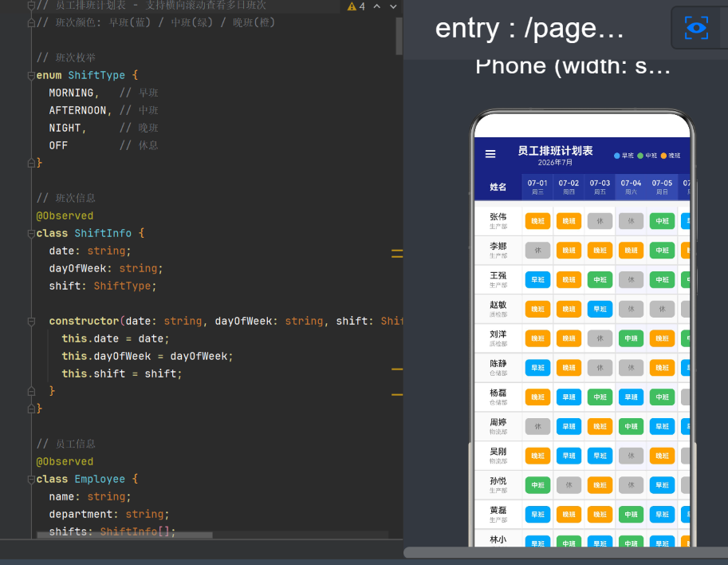This screenshot has width=728, height=565.
Task: Select employee row 孙悦
Action: [582, 485]
